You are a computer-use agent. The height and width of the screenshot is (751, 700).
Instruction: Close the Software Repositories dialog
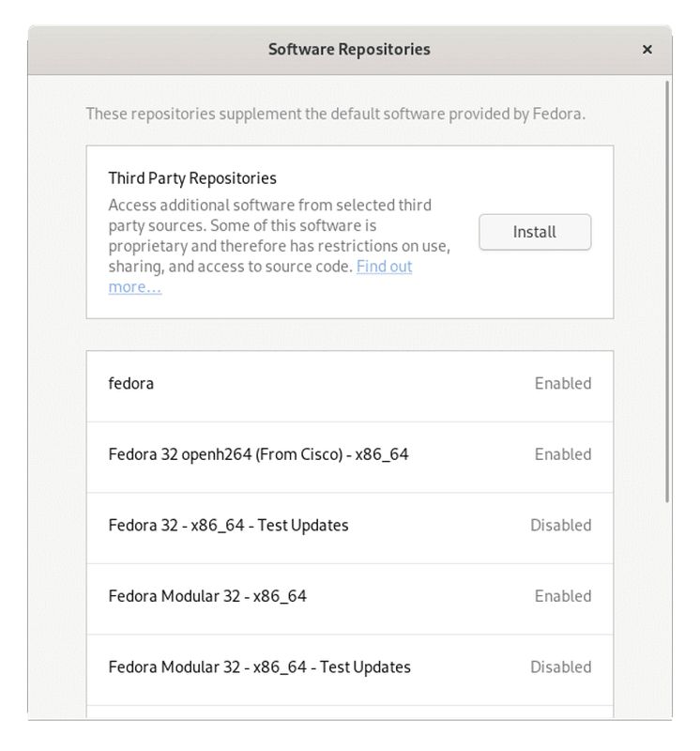647,50
